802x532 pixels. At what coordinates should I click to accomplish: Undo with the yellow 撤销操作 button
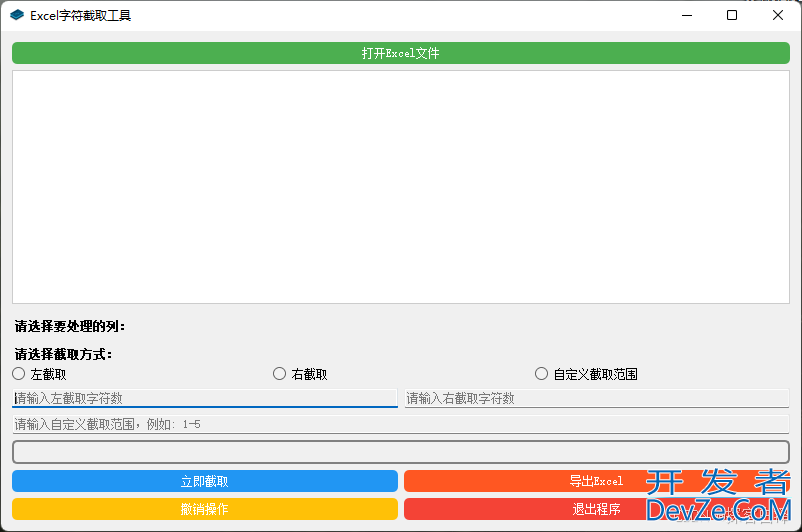(x=204, y=509)
